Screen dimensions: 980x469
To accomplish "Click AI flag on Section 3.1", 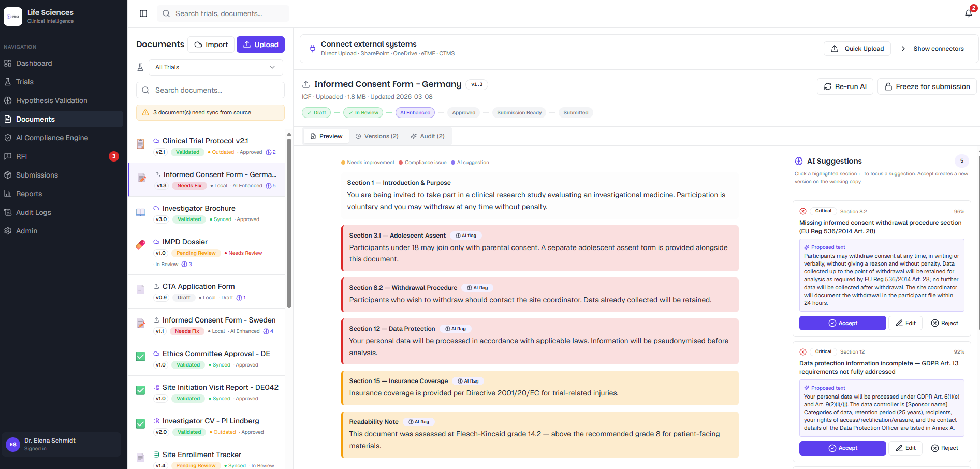I will (466, 236).
